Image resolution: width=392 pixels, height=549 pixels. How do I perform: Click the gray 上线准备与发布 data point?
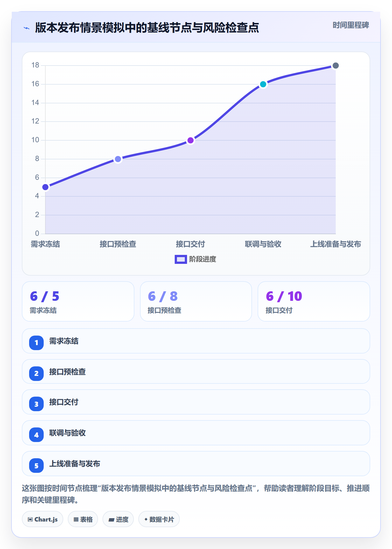pos(335,66)
